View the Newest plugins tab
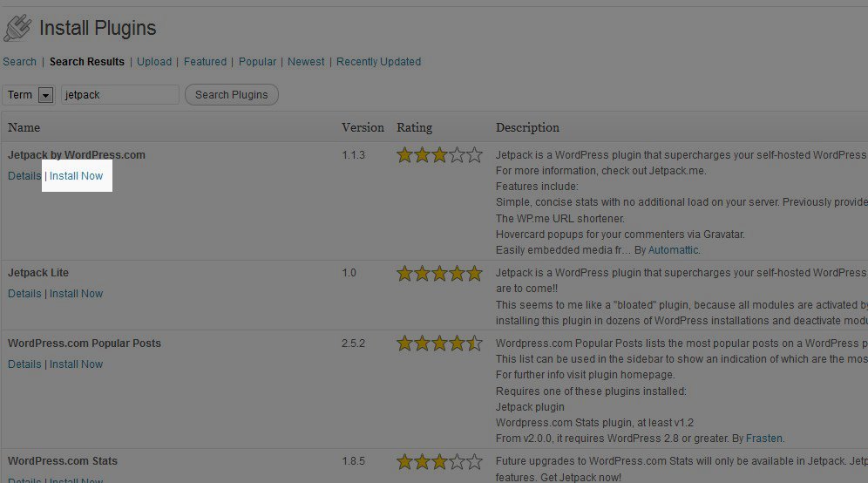868x483 pixels. tap(306, 62)
